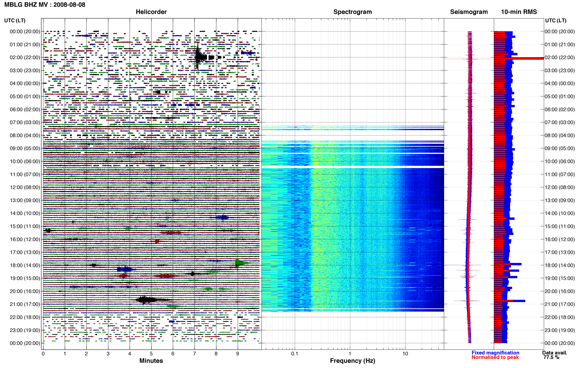The height and width of the screenshot is (368, 588).
Task: Click the '77.5 %' availability value
Action: pos(551,357)
